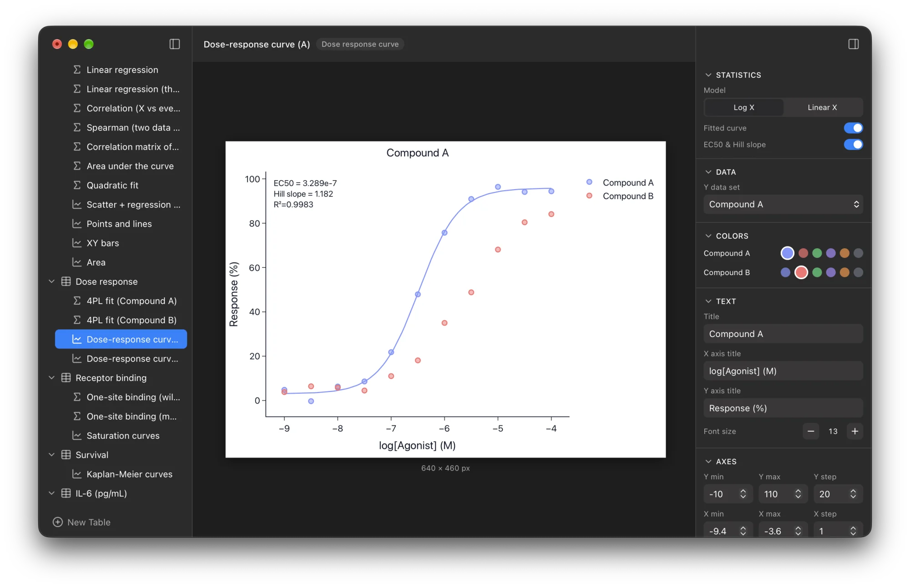This screenshot has width=910, height=588.
Task: Open Correlation (X vs eve... analysis
Action: tap(121, 108)
